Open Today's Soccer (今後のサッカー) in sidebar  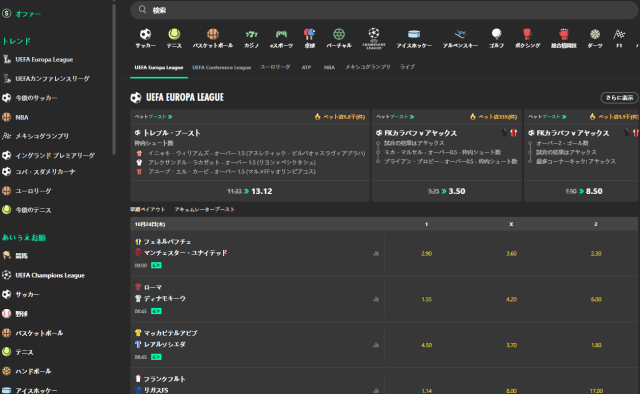click(36, 98)
